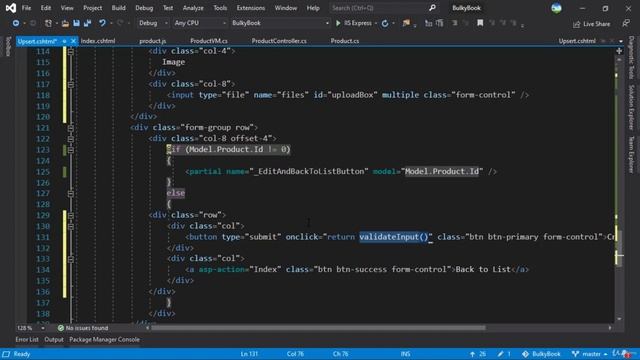Viewport: 640px width, 360px height.
Task: Click the search magnifier icon
Action: coord(432,8)
